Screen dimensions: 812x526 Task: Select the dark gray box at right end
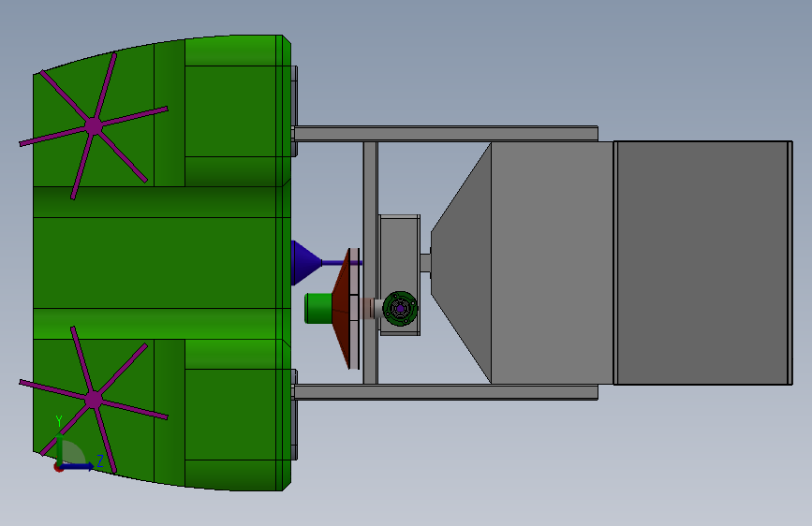coord(702,262)
